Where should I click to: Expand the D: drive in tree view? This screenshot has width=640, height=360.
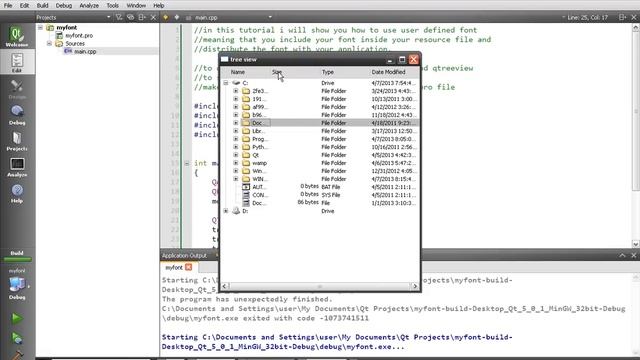click(226, 211)
